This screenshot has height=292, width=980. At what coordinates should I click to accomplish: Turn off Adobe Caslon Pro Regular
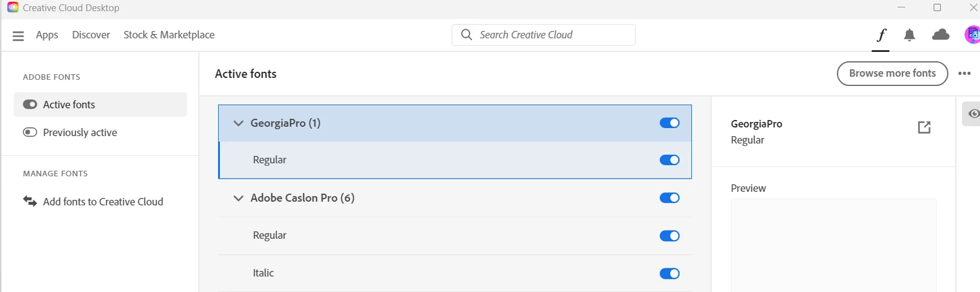point(669,236)
